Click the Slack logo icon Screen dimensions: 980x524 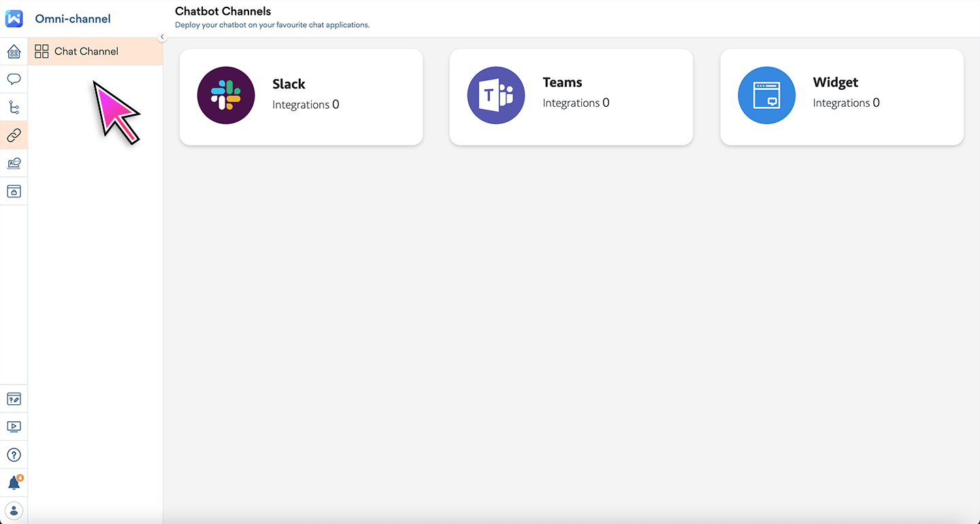(x=226, y=95)
